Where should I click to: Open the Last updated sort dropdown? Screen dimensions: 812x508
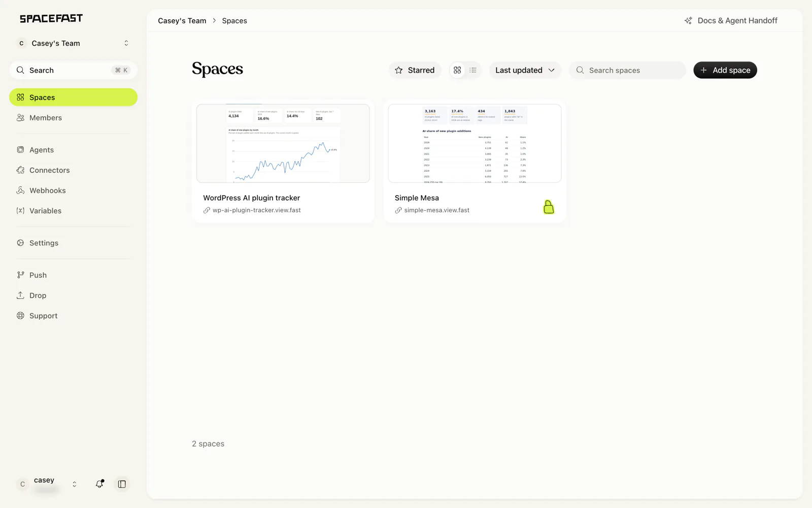(525, 70)
